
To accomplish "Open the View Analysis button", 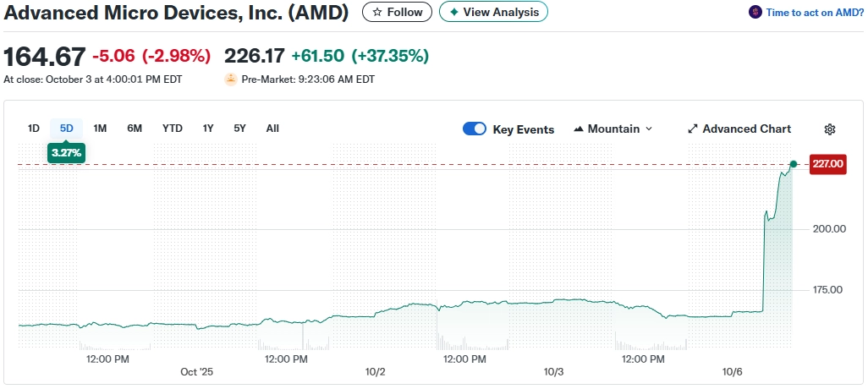I will 493,12.
